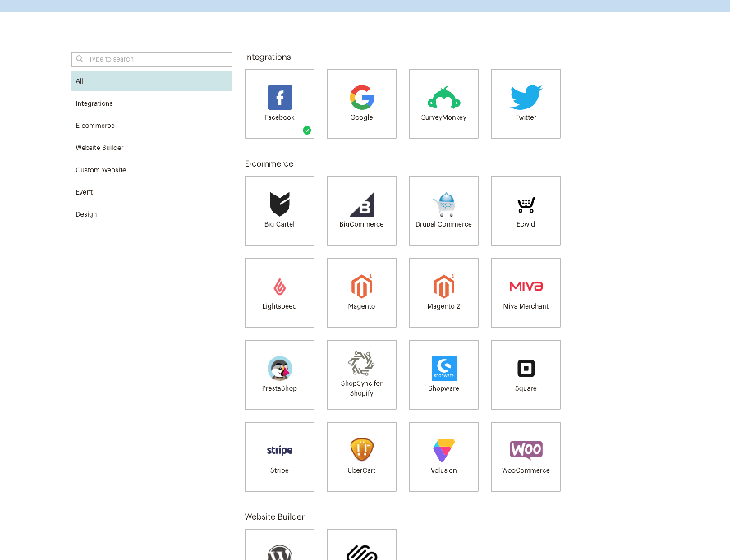730x560 pixels.
Task: Select the Volusion icon
Action: tap(443, 451)
